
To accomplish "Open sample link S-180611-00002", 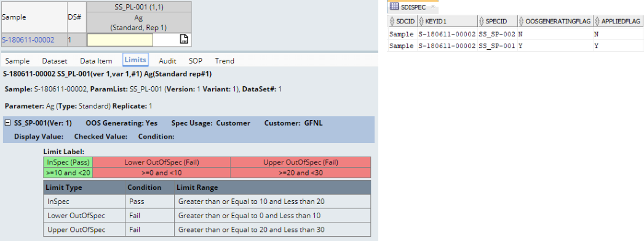I will point(28,40).
